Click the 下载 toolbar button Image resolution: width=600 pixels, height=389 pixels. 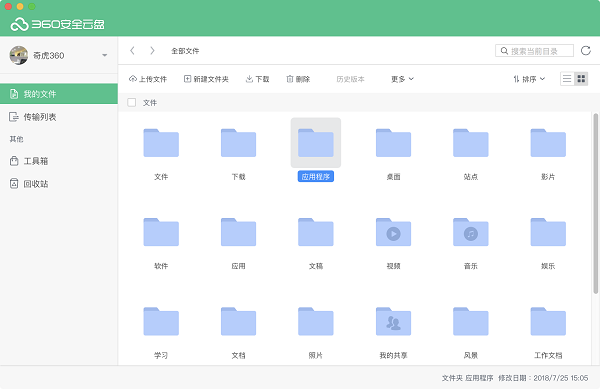258,79
